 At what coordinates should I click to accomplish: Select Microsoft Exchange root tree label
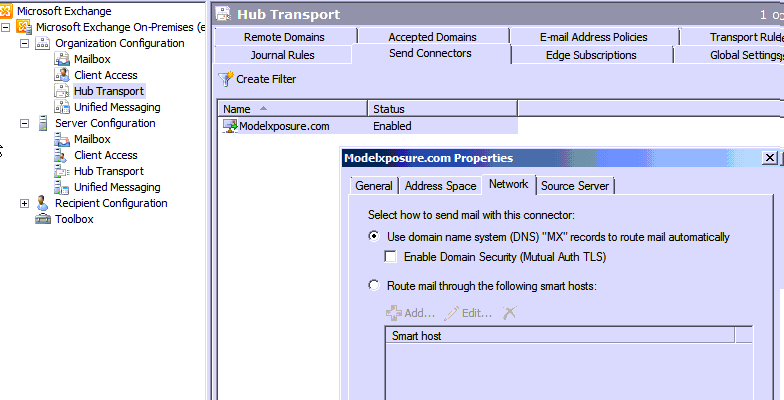(64, 10)
